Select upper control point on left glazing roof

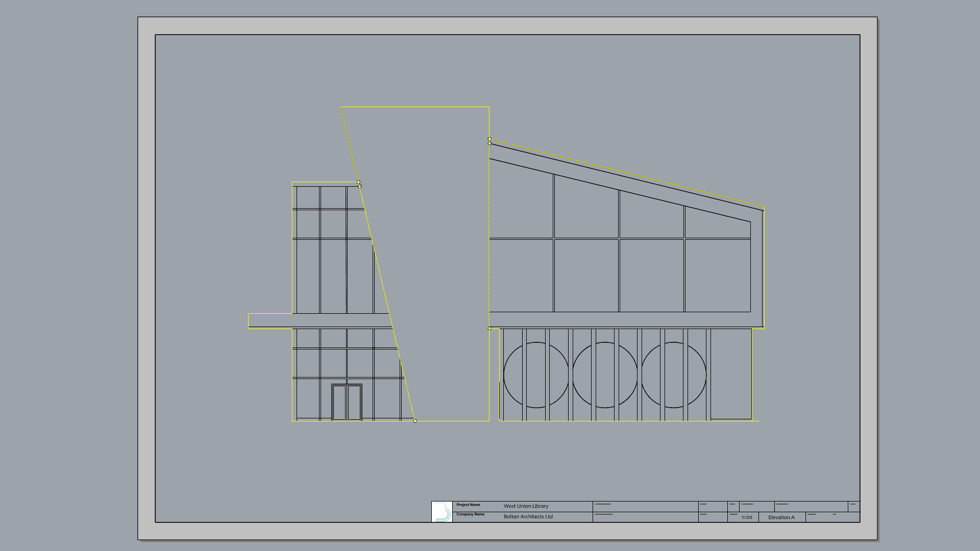pos(358,182)
